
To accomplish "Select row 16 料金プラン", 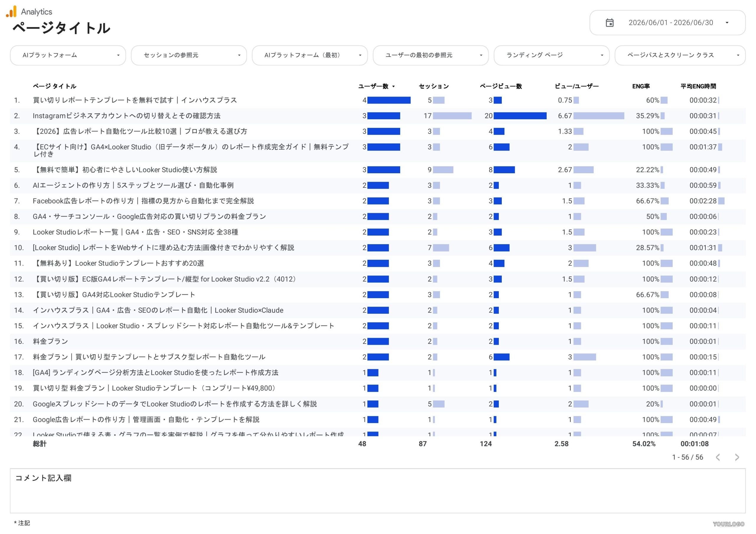I will 378,342.
